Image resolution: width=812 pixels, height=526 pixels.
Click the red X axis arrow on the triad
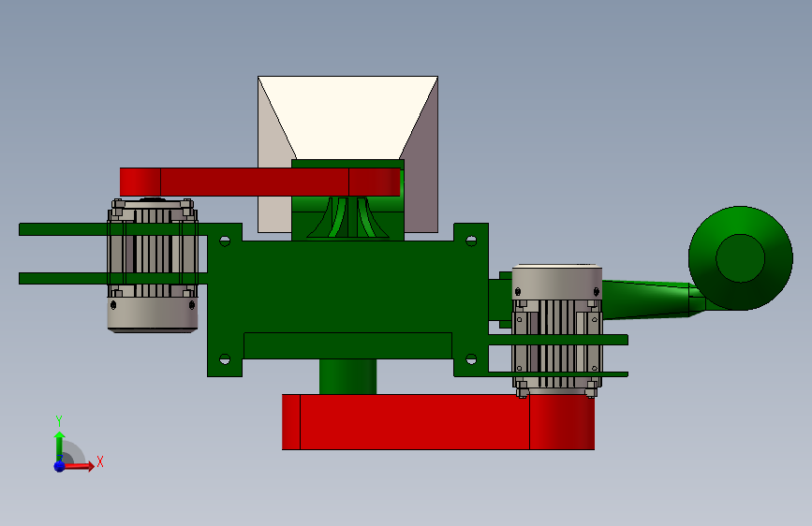[79, 466]
